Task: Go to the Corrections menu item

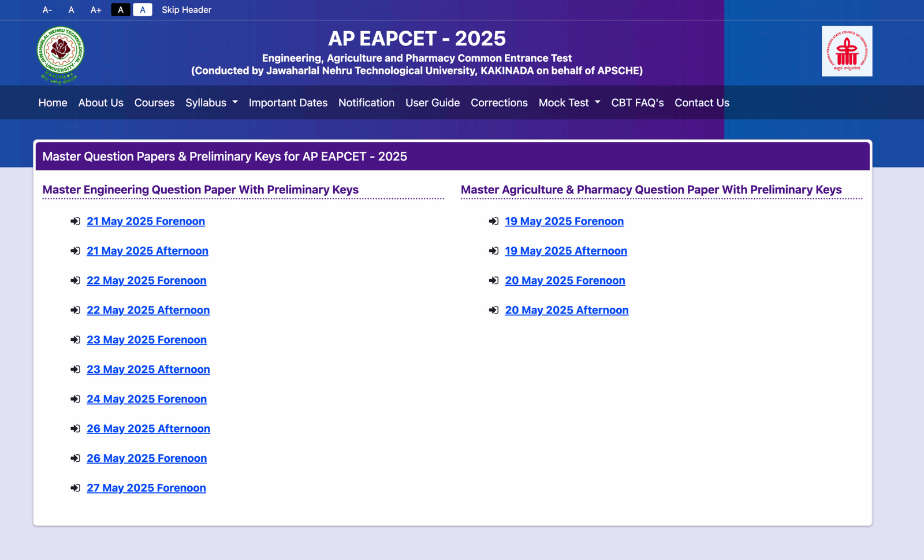Action: click(499, 103)
